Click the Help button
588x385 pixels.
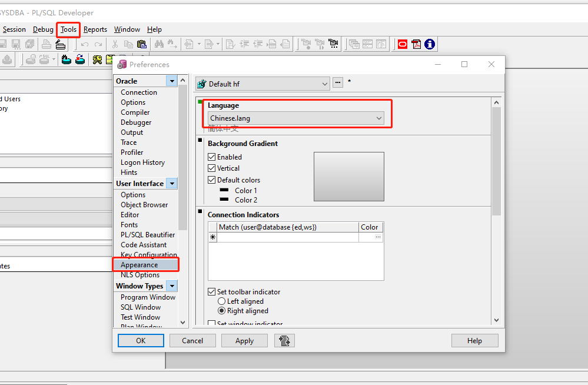tap(474, 340)
